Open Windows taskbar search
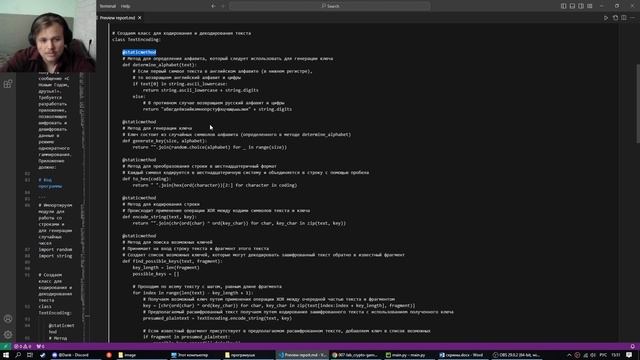 [18, 355]
